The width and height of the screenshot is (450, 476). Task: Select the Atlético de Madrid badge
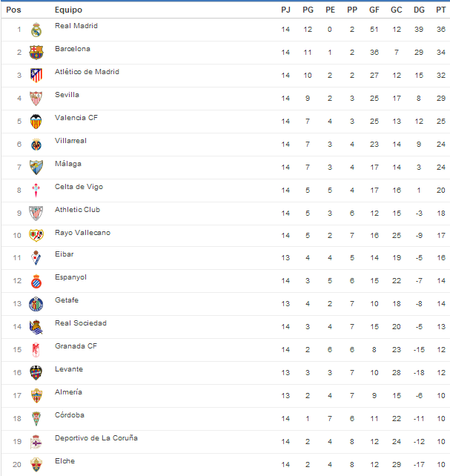(x=36, y=75)
